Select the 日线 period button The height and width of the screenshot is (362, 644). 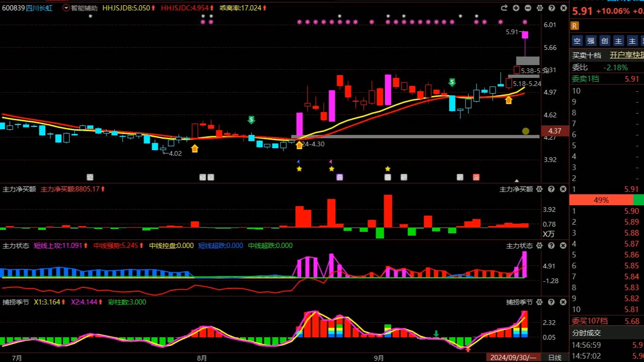555,357
